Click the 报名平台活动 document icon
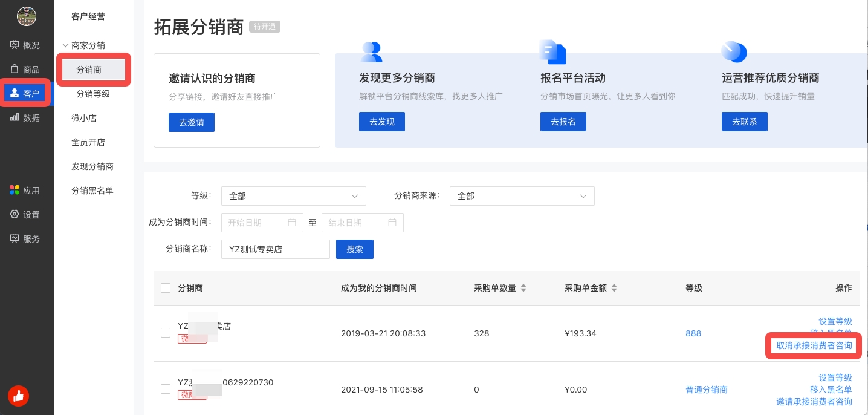This screenshot has height=415, width=868. click(552, 52)
